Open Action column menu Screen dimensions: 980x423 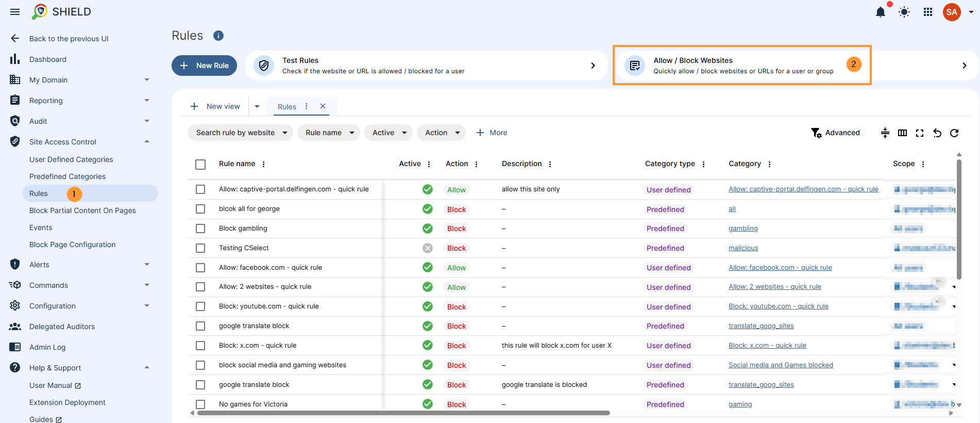476,164
